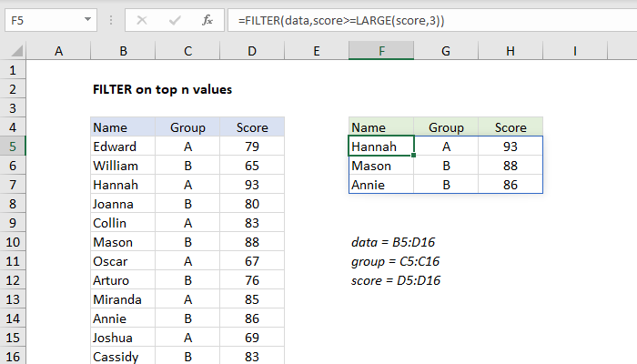This screenshot has height=364, width=637.
Task: Click the Group cell in Edward's row
Action: pos(187,147)
